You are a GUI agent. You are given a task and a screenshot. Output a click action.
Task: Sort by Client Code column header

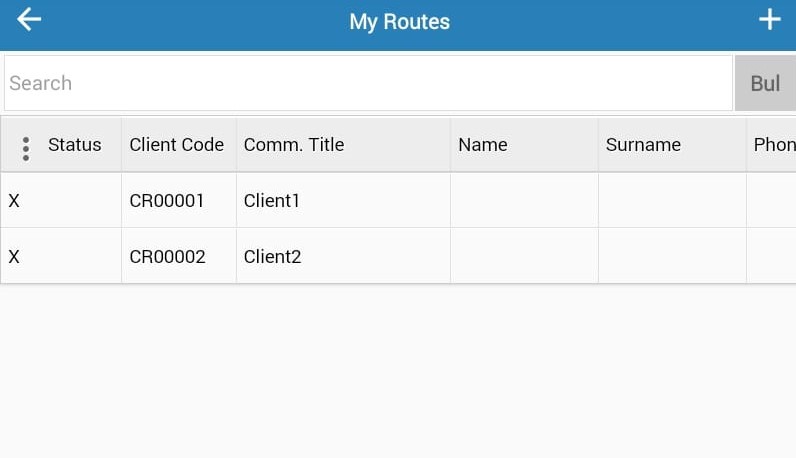pyautogui.click(x=177, y=145)
